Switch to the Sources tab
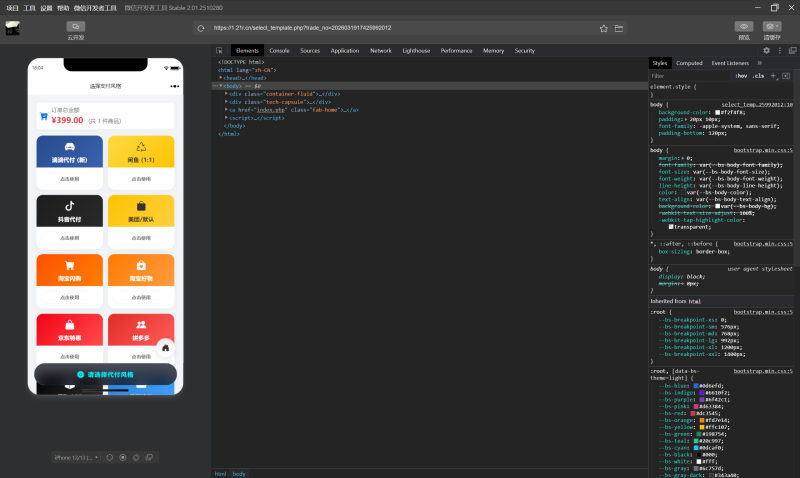The width and height of the screenshot is (800, 478). (310, 51)
